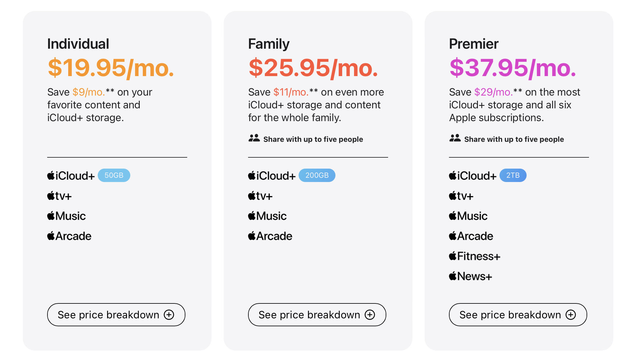Click the 2TB storage badge in Premier plan
The image size is (638, 364).
click(513, 175)
